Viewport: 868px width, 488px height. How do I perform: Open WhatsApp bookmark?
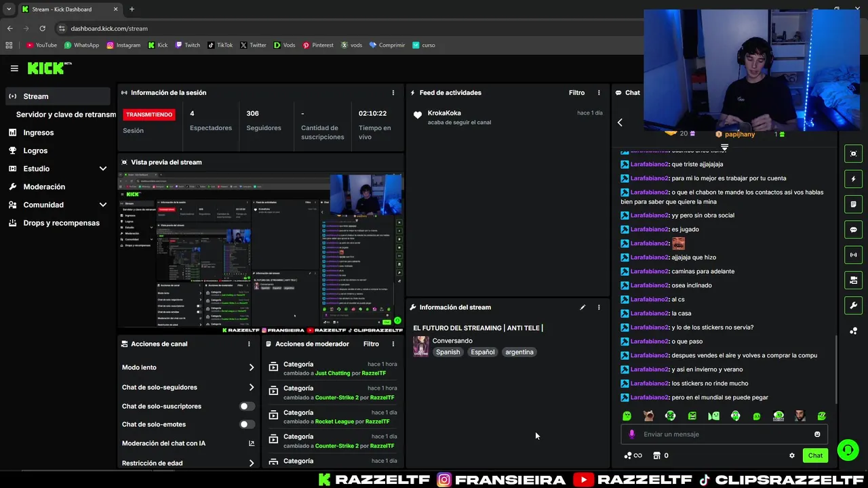[81, 45]
